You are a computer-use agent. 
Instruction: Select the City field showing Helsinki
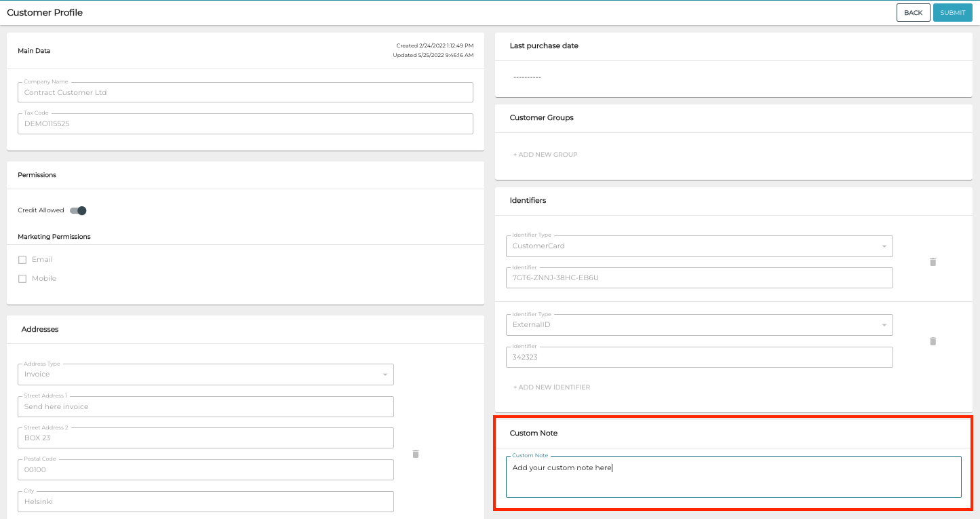205,501
